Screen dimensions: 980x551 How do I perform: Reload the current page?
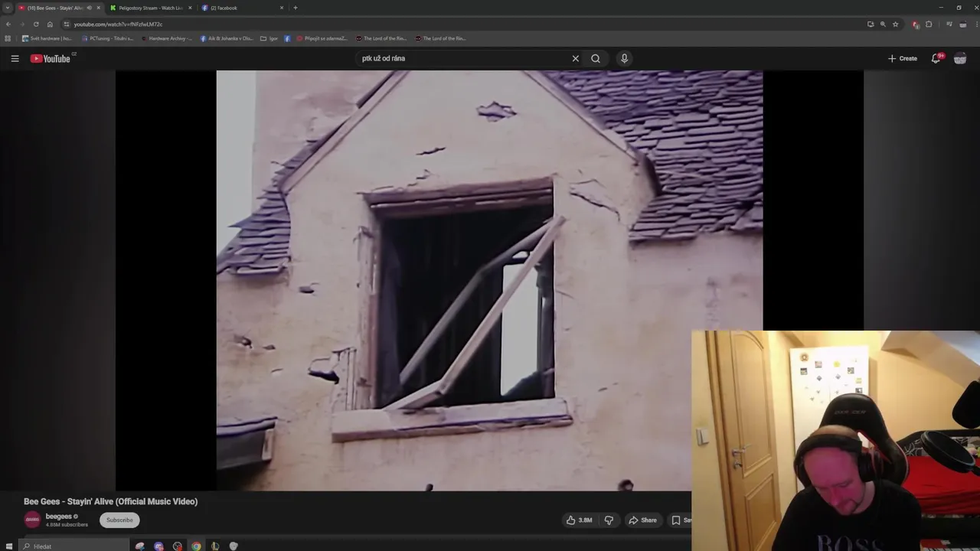(x=36, y=24)
